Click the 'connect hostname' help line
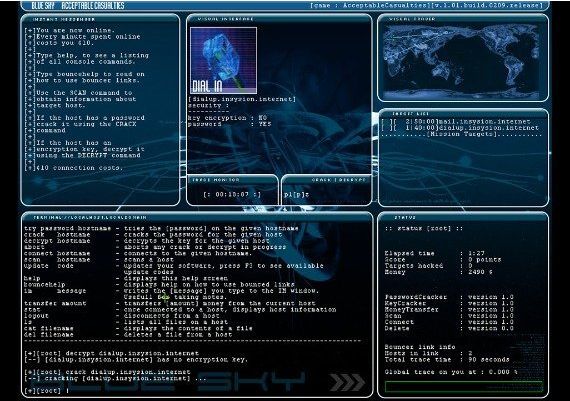The image size is (570, 401). pos(139,253)
